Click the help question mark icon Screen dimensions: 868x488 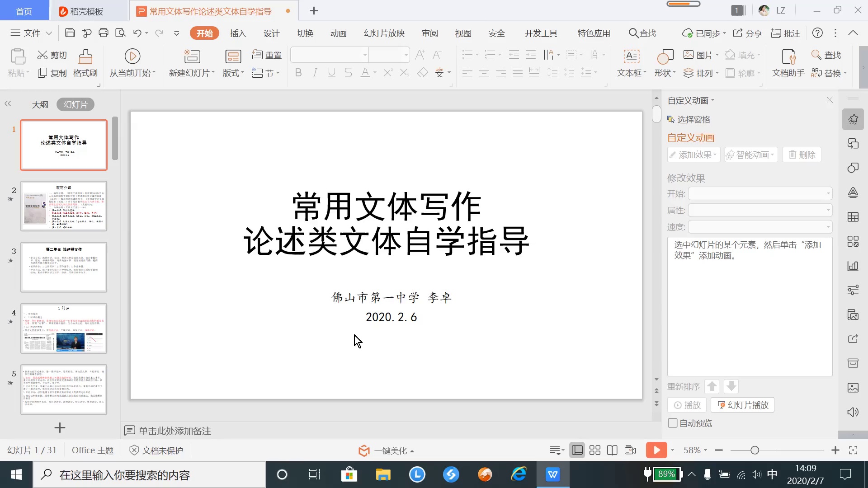coord(817,33)
